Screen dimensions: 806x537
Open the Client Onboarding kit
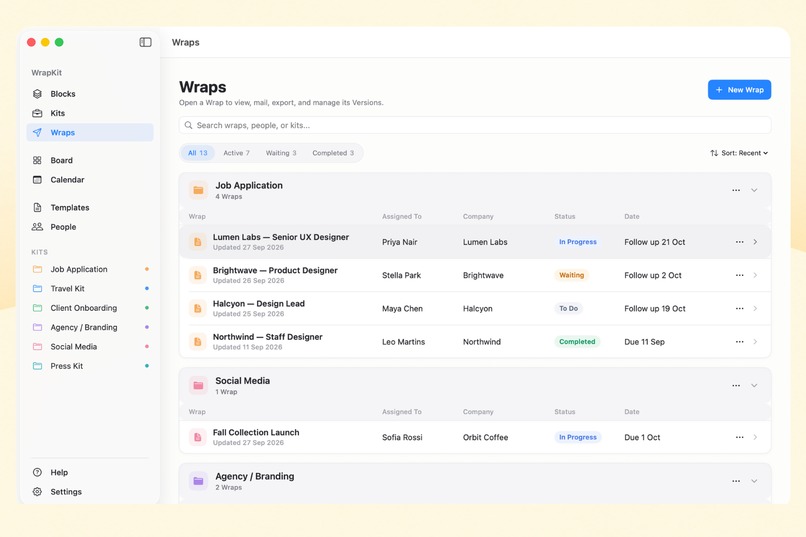click(x=90, y=308)
